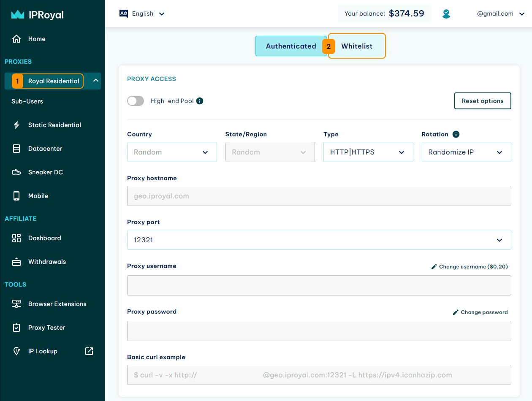The image size is (532, 401).
Task: Click the Sneaker DC shoe icon
Action: (16, 172)
